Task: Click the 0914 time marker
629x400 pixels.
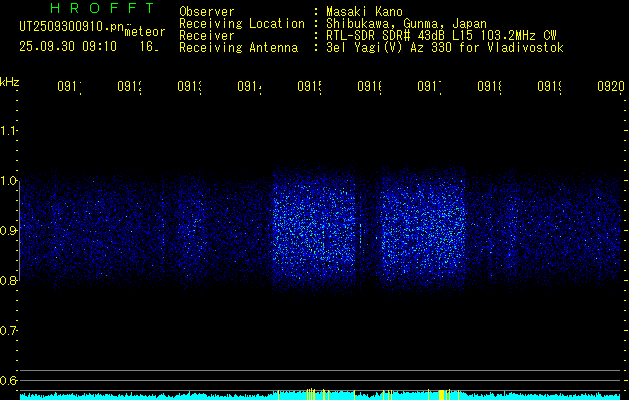Action: pos(250,87)
